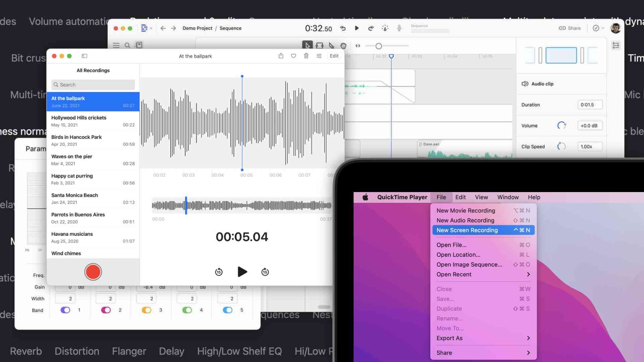Click the timeline zoom fit arrows icon
The height and width of the screenshot is (362, 644).
tap(358, 46)
